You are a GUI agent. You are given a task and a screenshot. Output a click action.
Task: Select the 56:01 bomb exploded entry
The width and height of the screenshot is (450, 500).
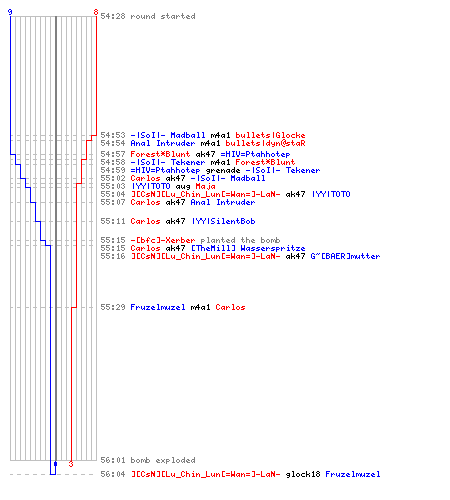point(148,460)
